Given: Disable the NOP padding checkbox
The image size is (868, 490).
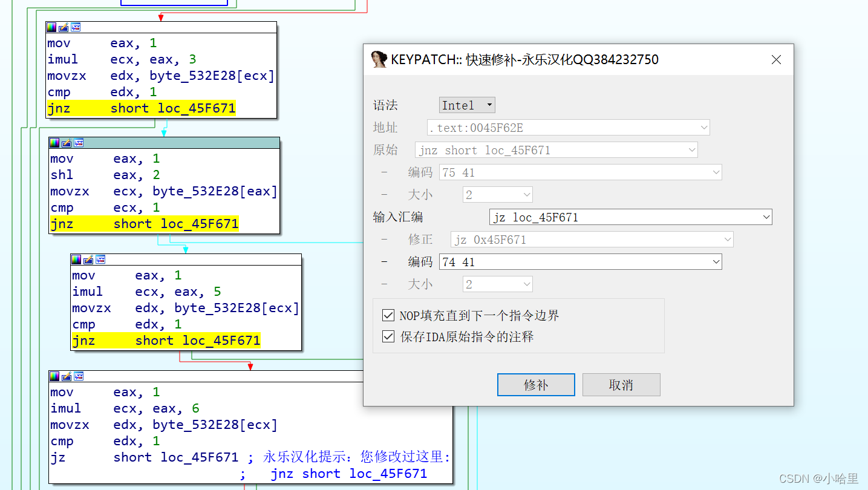Looking at the screenshot, I should 388,315.
